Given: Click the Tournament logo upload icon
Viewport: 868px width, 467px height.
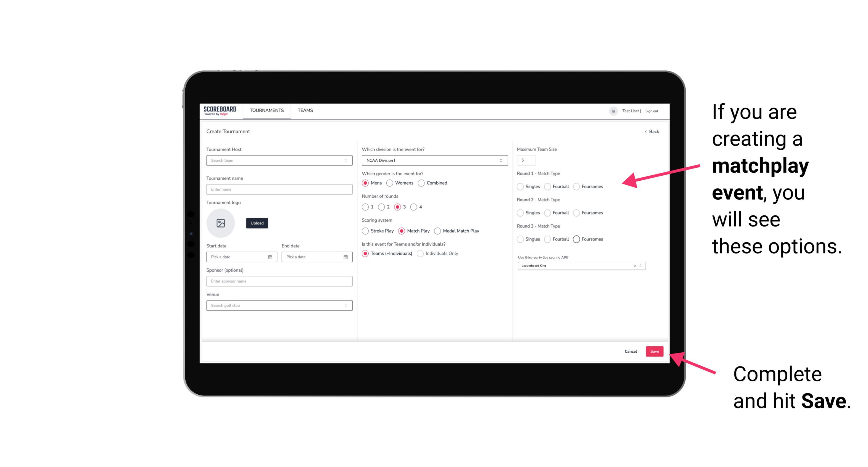Looking at the screenshot, I should click(221, 223).
